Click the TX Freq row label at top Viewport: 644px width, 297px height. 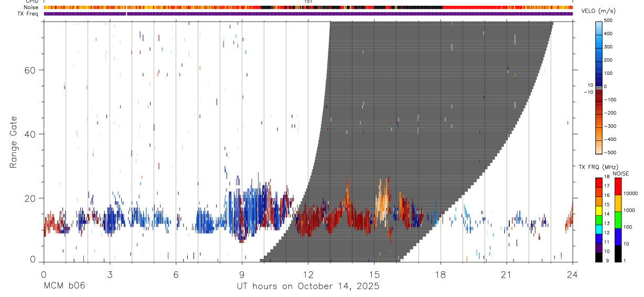tap(28, 14)
